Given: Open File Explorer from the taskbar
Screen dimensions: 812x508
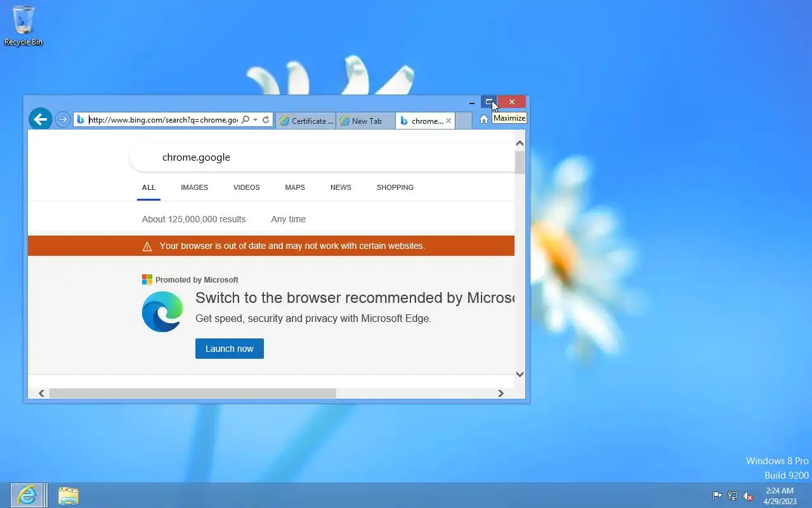Looking at the screenshot, I should pyautogui.click(x=68, y=495).
